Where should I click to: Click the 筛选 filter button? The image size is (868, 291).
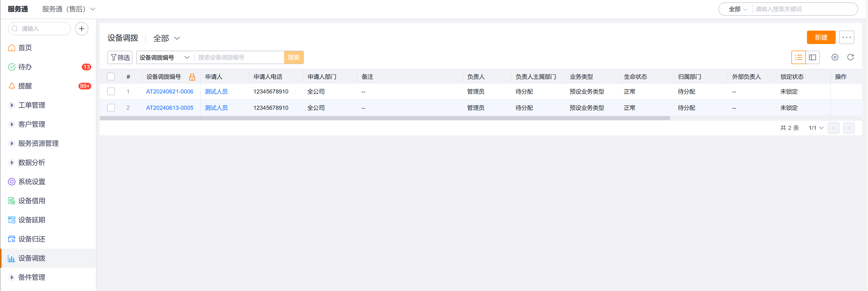pyautogui.click(x=120, y=58)
